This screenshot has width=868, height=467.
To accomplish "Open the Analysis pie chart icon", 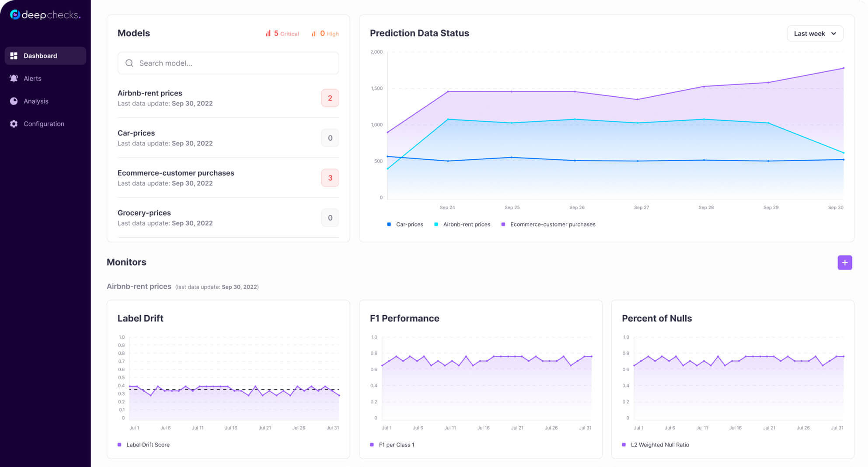I will pyautogui.click(x=14, y=101).
